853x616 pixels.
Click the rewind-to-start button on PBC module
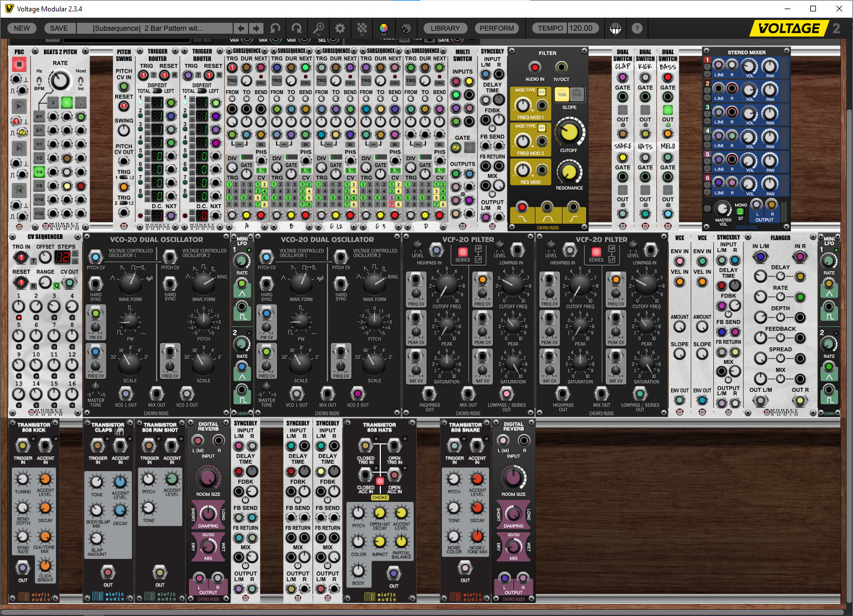pyautogui.click(x=19, y=190)
